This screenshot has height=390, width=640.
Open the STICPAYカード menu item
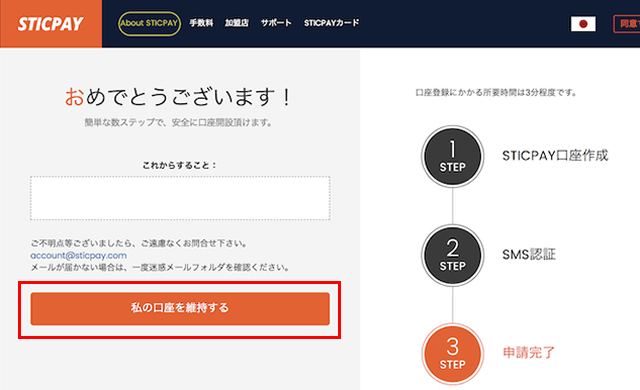pyautogui.click(x=331, y=23)
